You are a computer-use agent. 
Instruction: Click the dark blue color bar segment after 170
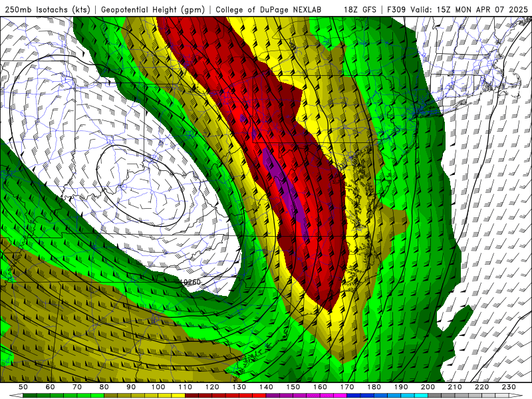[x=354, y=396]
